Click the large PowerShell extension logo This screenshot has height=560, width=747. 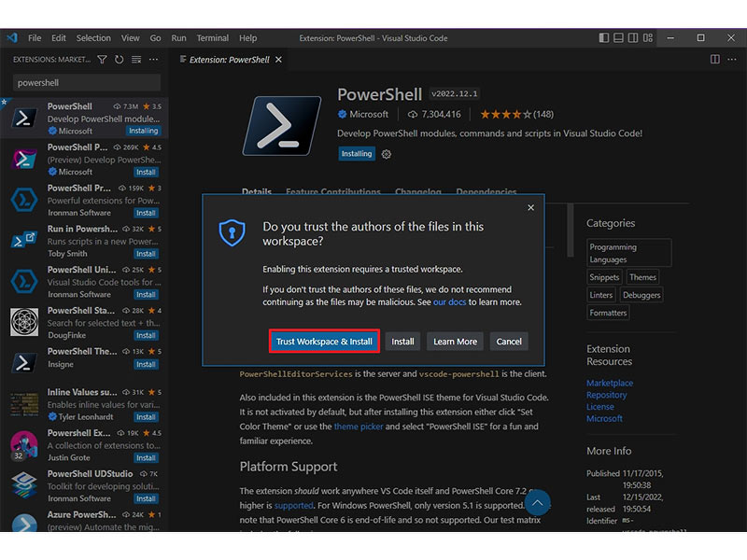(x=282, y=126)
